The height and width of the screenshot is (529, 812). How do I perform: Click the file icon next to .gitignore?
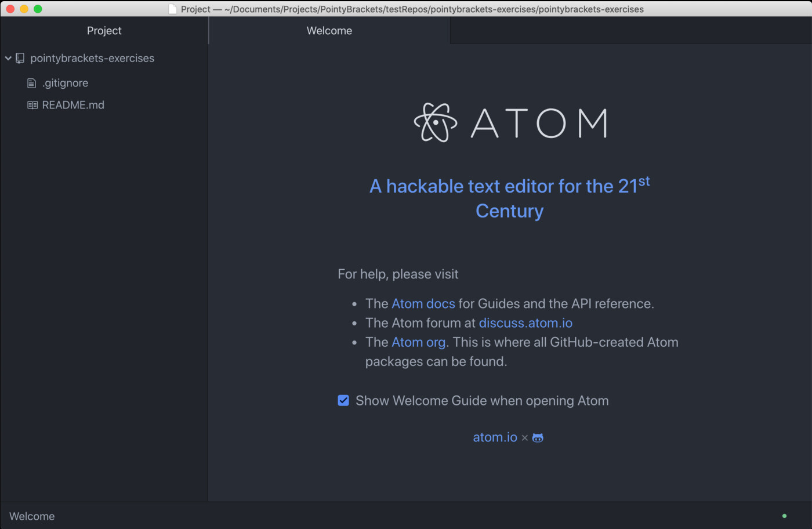[31, 84]
